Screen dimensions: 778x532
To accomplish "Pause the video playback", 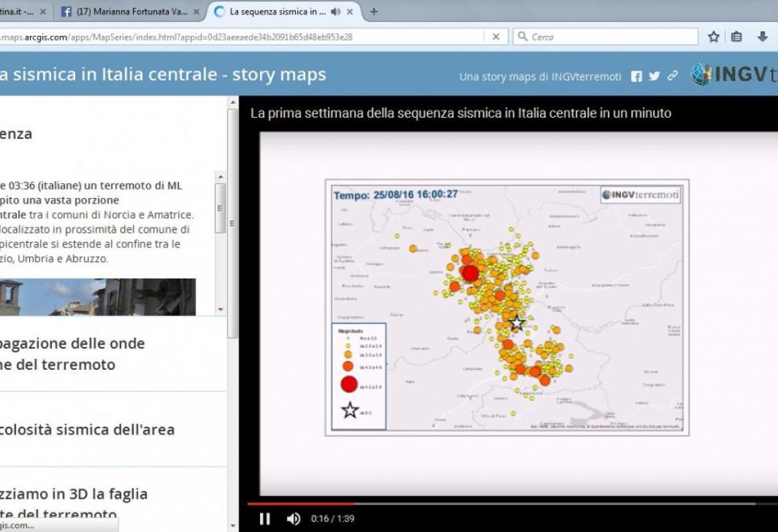I will 265,519.
